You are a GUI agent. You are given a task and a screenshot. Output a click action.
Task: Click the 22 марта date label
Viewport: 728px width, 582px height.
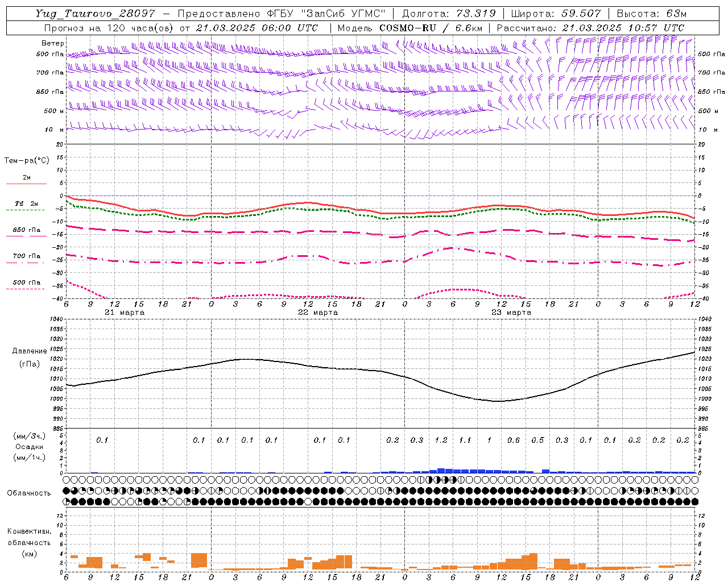point(318,313)
